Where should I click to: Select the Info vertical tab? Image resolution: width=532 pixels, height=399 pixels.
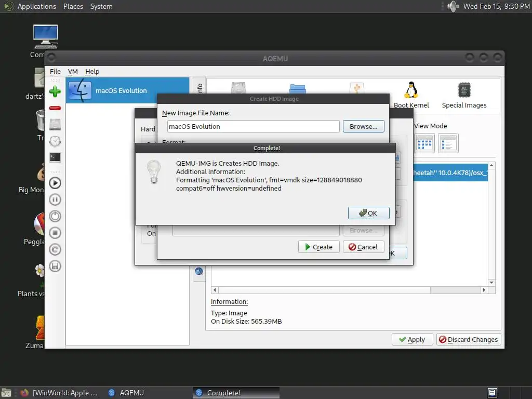pos(199,88)
